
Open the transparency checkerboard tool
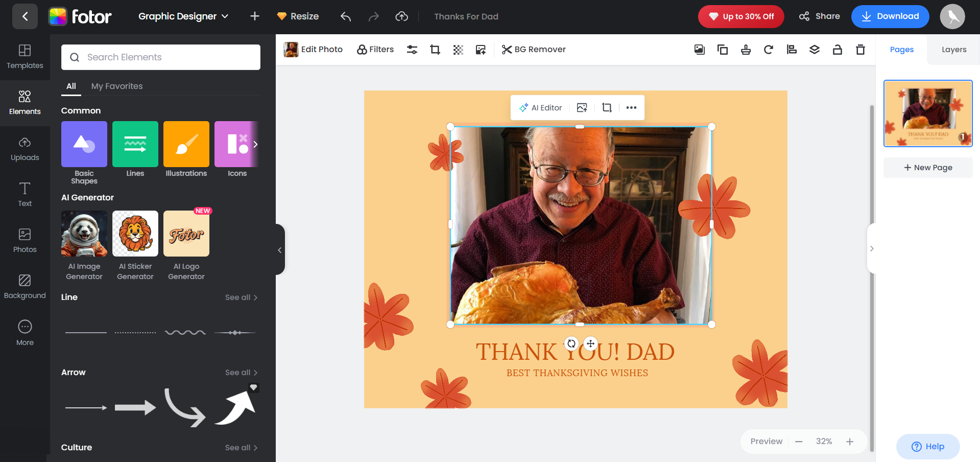[x=458, y=50]
